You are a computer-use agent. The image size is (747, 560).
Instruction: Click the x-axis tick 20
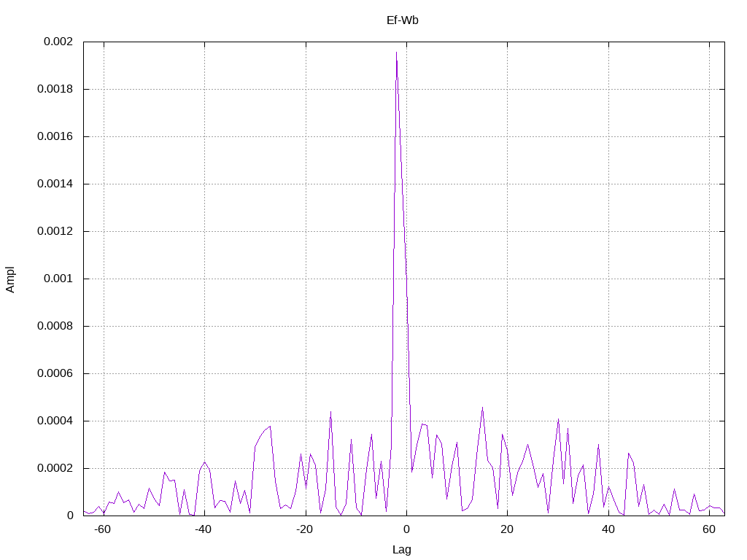[x=508, y=529]
